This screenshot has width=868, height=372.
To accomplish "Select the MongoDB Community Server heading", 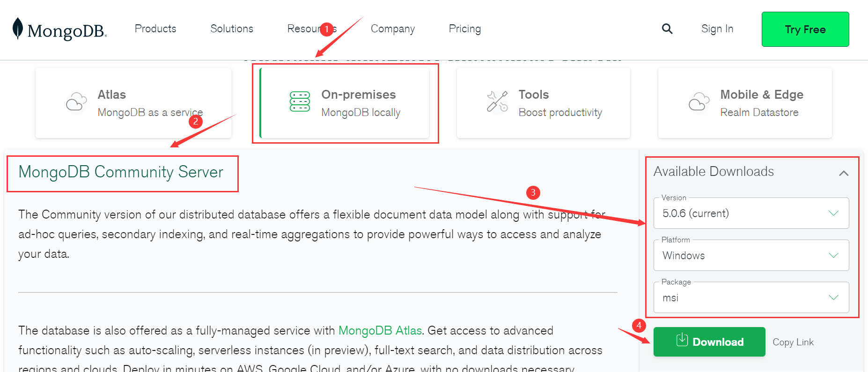I will point(121,172).
